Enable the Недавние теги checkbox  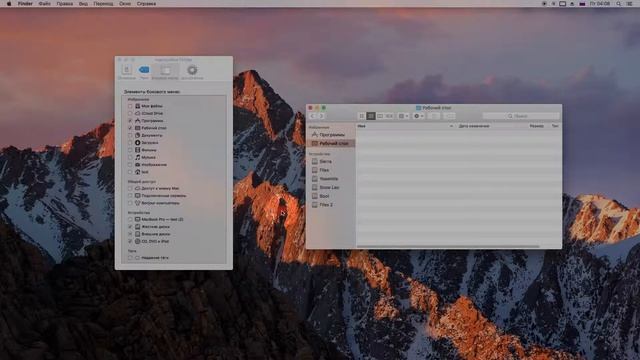pos(130,258)
